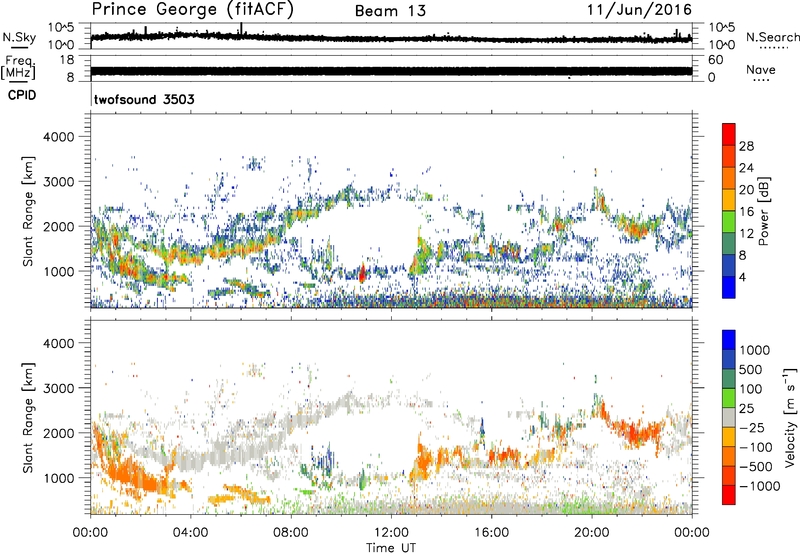The height and width of the screenshot is (554, 800).
Task: Click the 'Power [dB]' colorbar label
Action: click(x=763, y=211)
